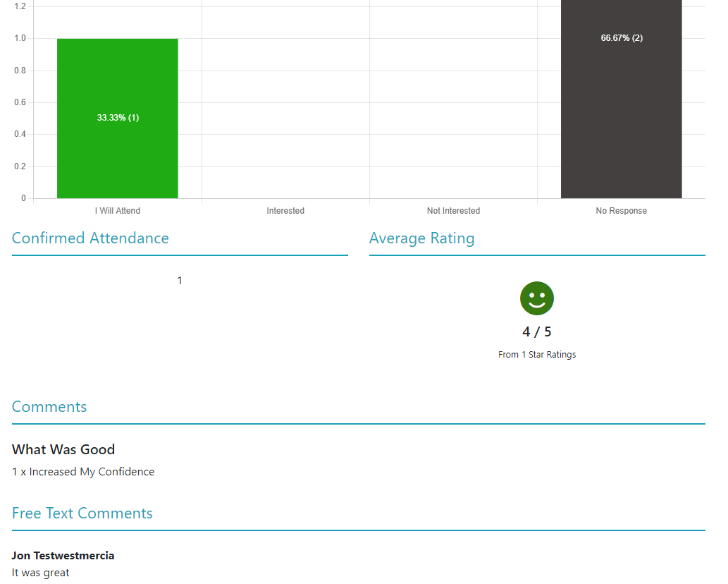Click the Confirmed Attendance heading

pos(90,238)
